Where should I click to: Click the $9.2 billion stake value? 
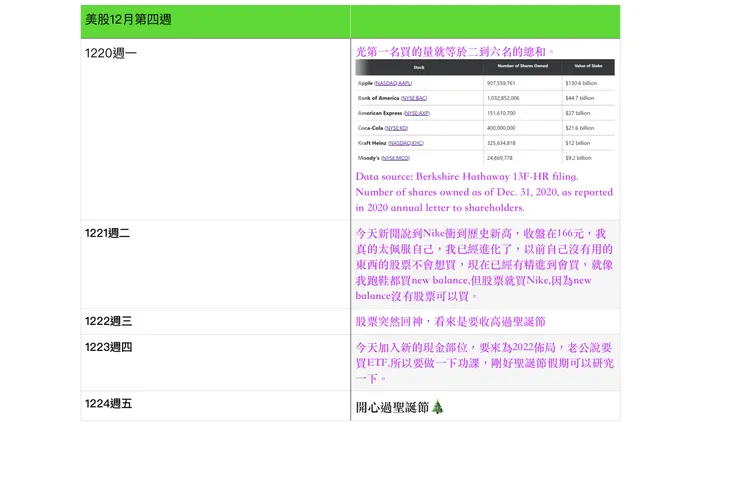pos(578,158)
